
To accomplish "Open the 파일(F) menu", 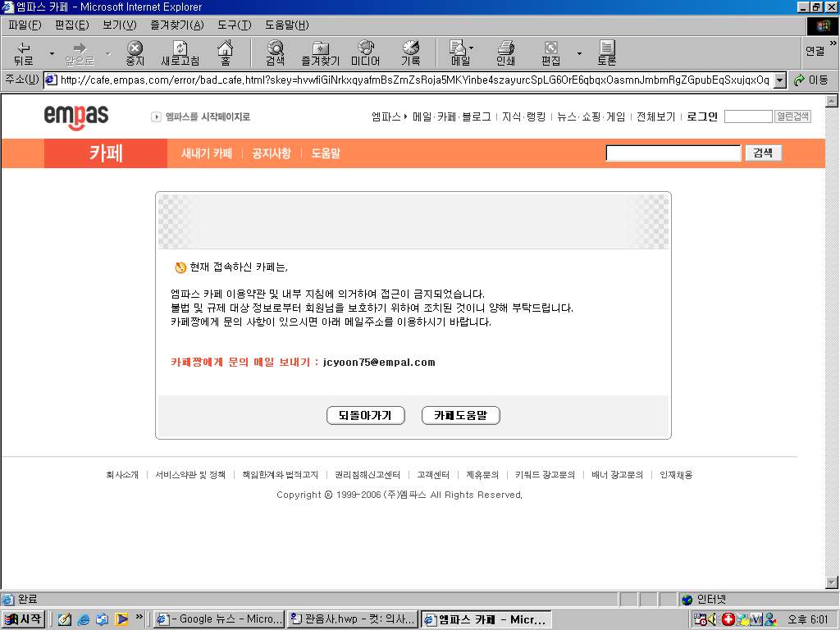I will pos(24,25).
